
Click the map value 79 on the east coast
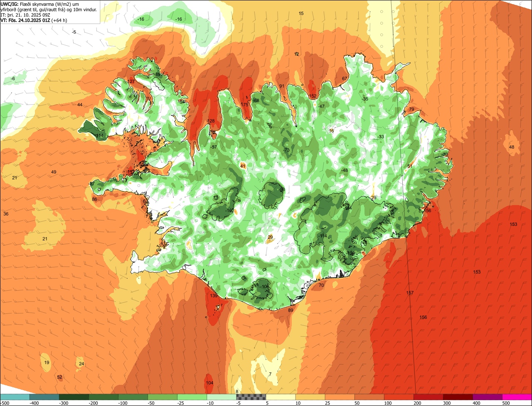[x=411, y=109]
